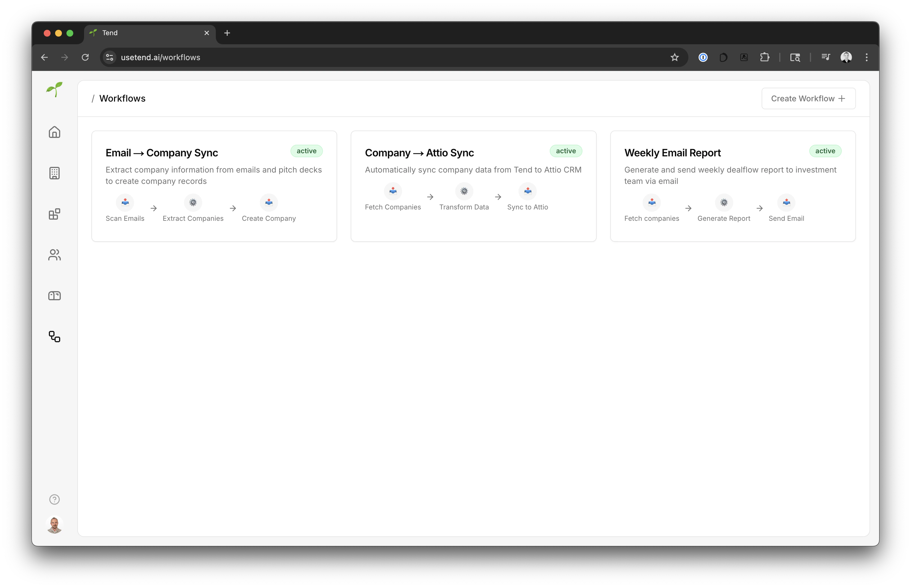Close the Tend browser tab
Viewport: 911px width, 588px height.
click(x=207, y=33)
